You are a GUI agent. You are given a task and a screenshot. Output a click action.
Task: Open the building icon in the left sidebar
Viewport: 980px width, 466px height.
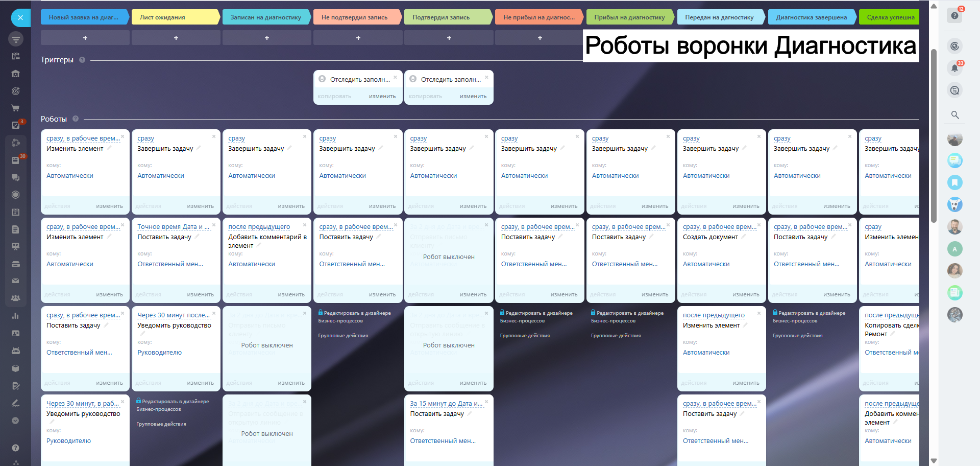coord(16,74)
